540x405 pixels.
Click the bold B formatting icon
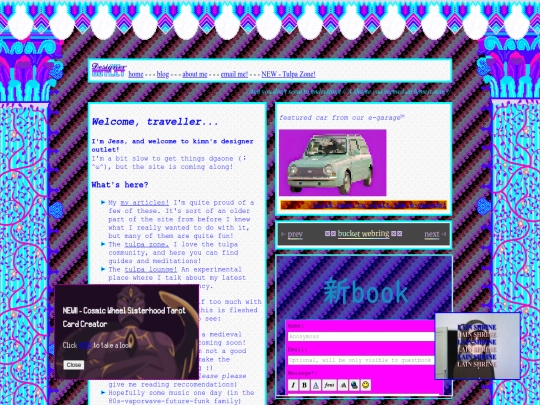tap(304, 385)
